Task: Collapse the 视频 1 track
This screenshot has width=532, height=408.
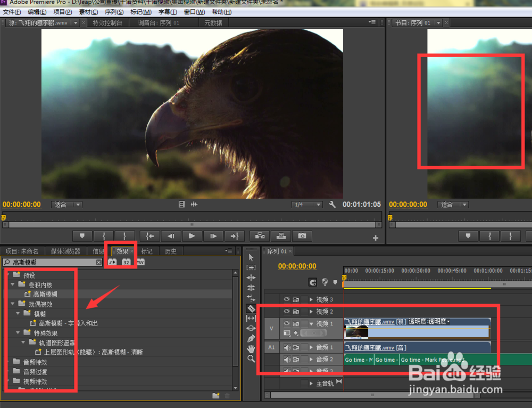Action: 311,324
